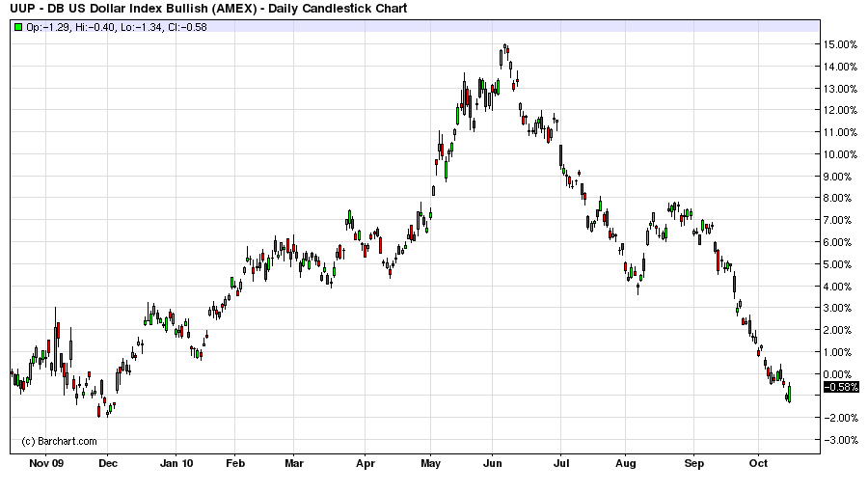
Task: Click the 3.00% y-axis label
Action: click(839, 308)
